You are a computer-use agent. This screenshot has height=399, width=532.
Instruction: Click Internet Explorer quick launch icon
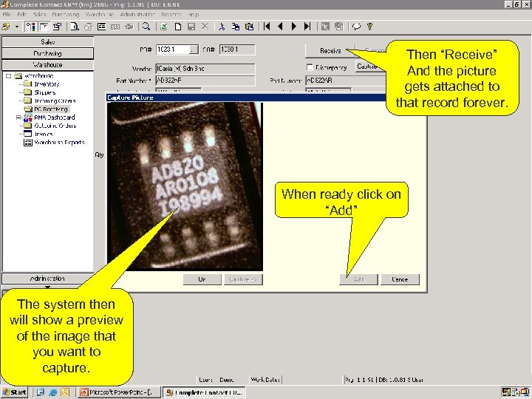coord(52,392)
